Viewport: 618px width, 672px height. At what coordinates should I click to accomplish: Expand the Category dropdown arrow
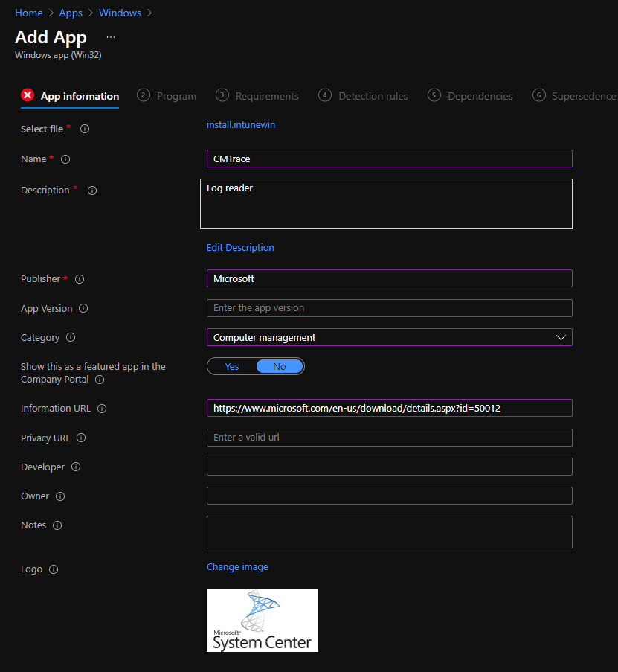(x=561, y=338)
